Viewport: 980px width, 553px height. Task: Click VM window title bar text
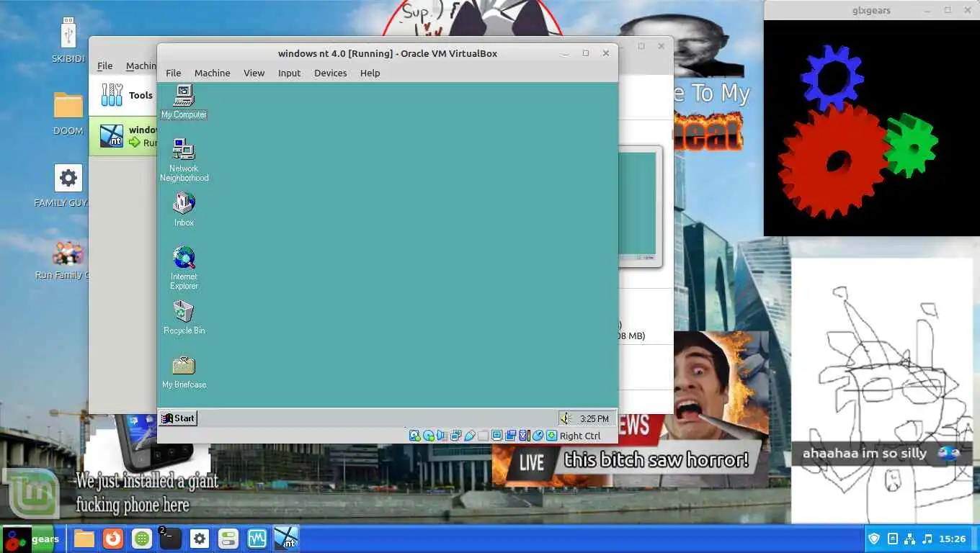click(388, 53)
